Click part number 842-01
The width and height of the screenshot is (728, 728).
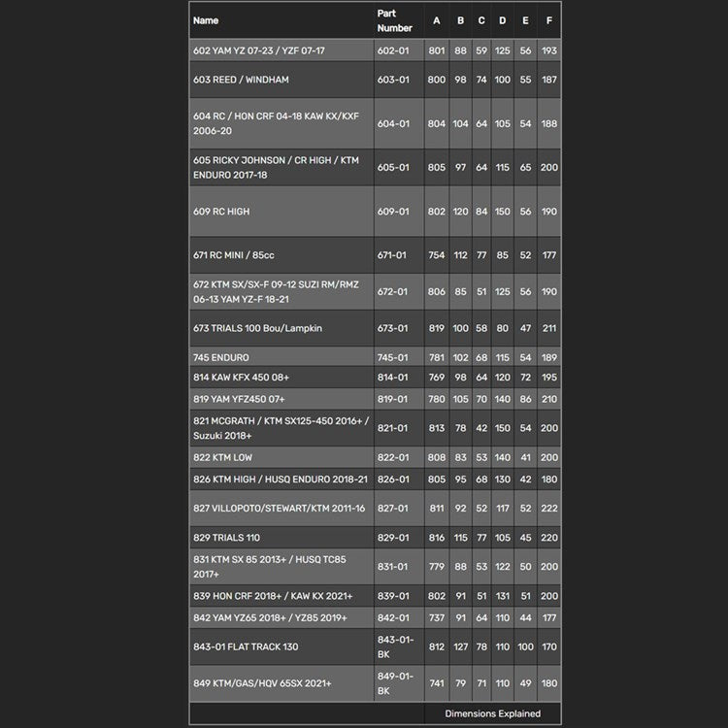pyautogui.click(x=393, y=617)
